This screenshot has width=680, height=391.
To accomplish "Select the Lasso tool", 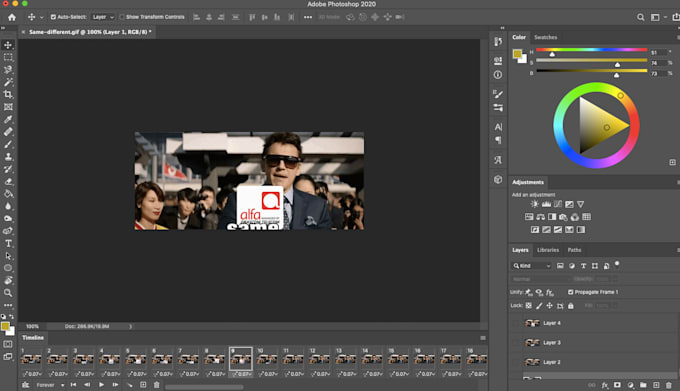I will click(x=8, y=70).
